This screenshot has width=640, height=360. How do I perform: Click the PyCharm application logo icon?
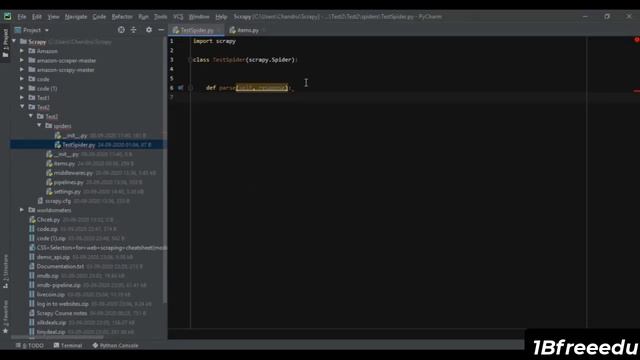(7, 16)
